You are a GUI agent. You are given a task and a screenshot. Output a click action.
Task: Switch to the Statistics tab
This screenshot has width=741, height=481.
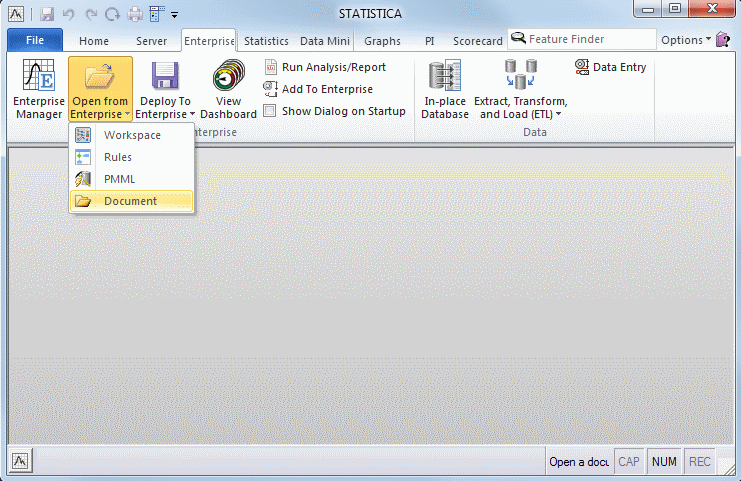(x=266, y=41)
